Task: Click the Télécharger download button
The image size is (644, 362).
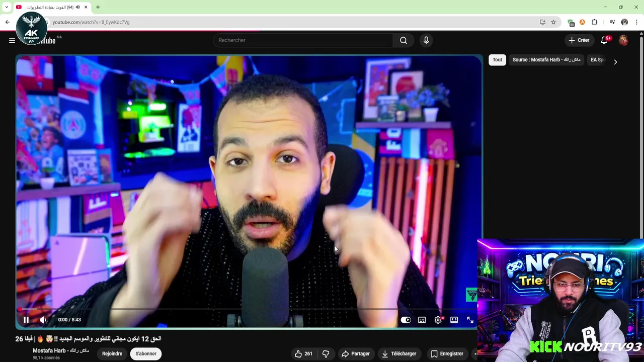Action: [399, 354]
